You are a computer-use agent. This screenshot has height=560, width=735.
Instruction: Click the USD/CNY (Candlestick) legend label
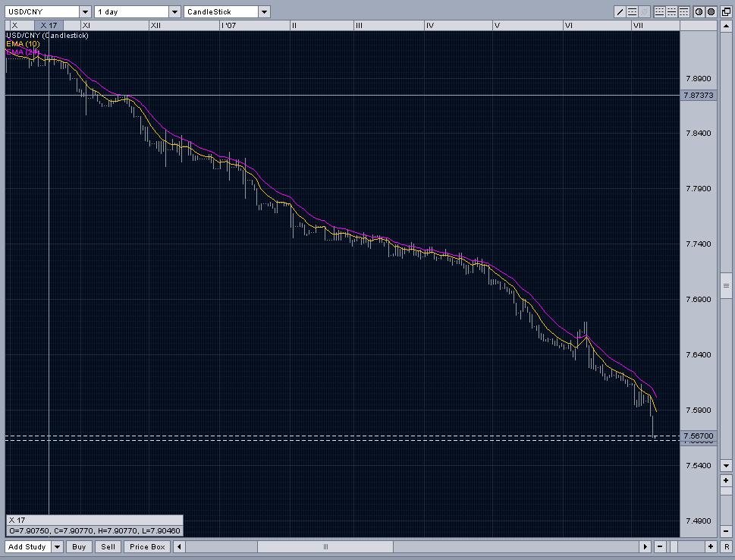point(47,35)
